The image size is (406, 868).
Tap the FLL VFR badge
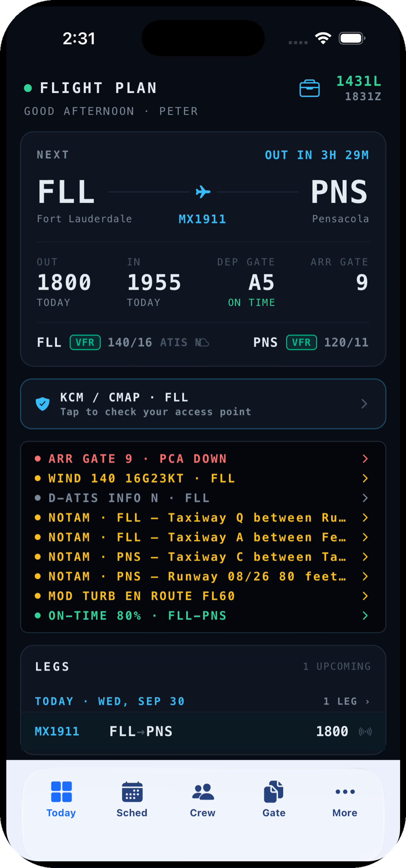(x=85, y=343)
